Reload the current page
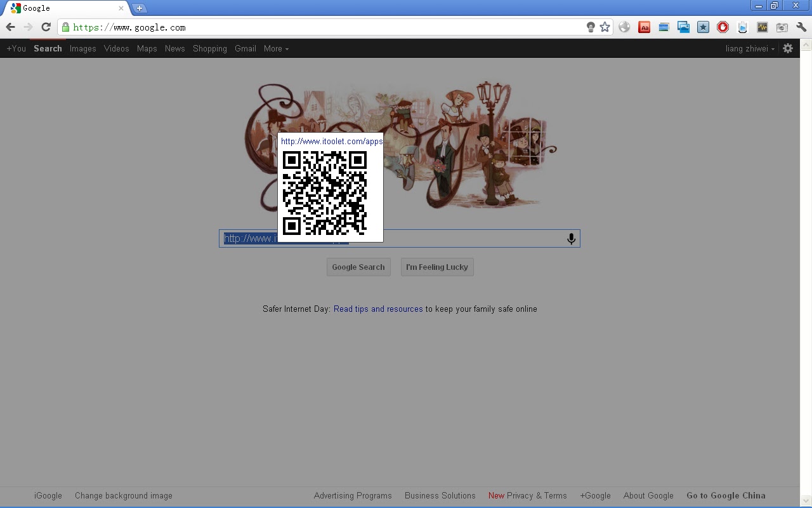The height and width of the screenshot is (508, 812). pos(46,27)
